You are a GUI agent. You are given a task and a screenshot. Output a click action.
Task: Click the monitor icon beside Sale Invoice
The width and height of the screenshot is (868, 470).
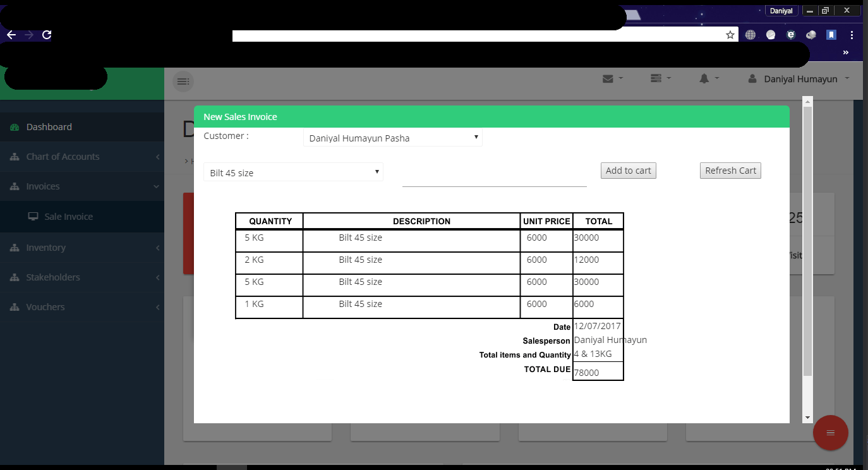[33, 217]
